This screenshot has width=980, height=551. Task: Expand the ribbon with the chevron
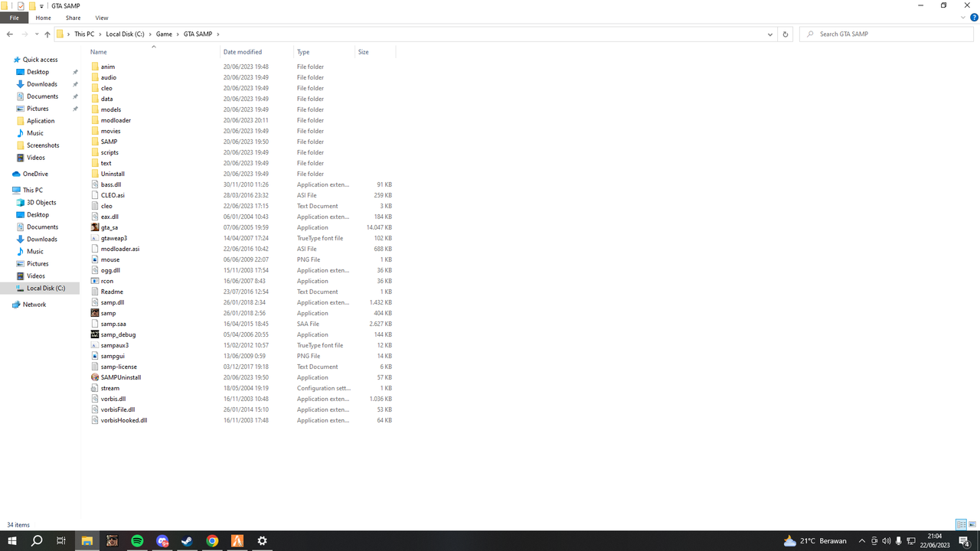(962, 18)
